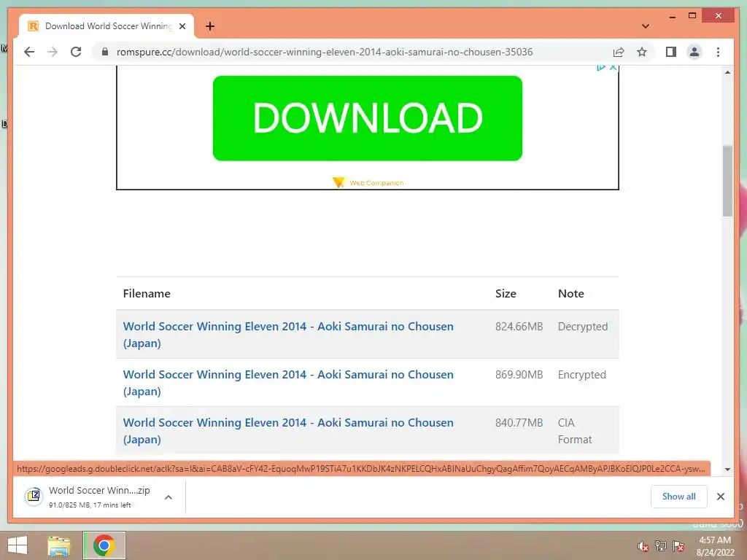Open the Chrome profile avatar
Screen dimensions: 747x560
[x=694, y=52]
